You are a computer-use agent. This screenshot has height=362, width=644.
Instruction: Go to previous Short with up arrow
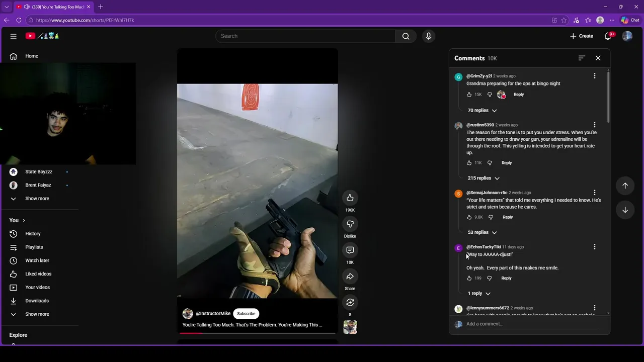coord(625,186)
